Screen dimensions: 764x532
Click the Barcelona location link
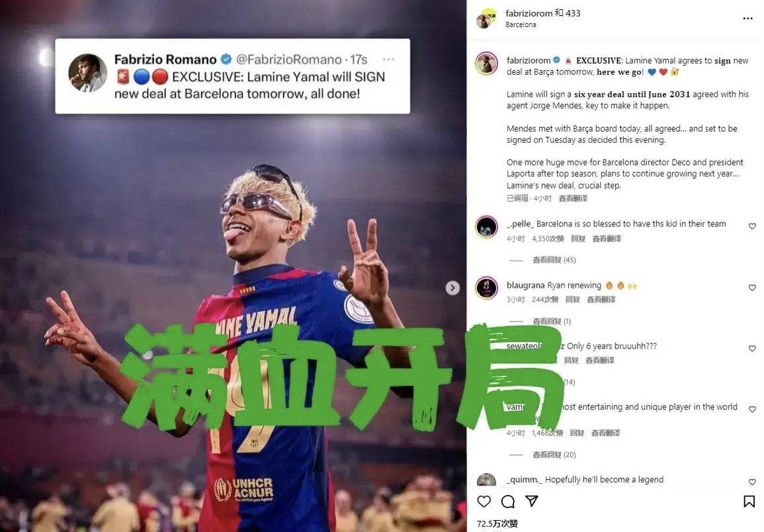521,24
